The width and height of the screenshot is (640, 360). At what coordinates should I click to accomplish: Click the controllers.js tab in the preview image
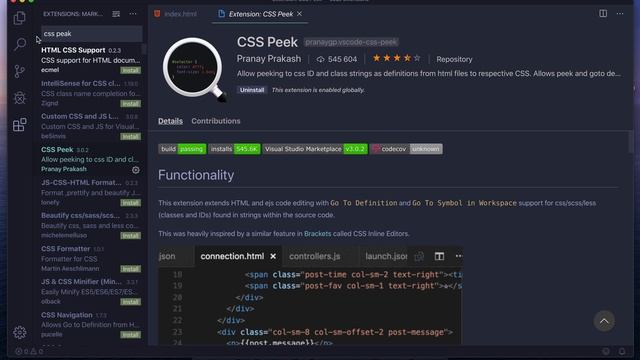(x=315, y=256)
